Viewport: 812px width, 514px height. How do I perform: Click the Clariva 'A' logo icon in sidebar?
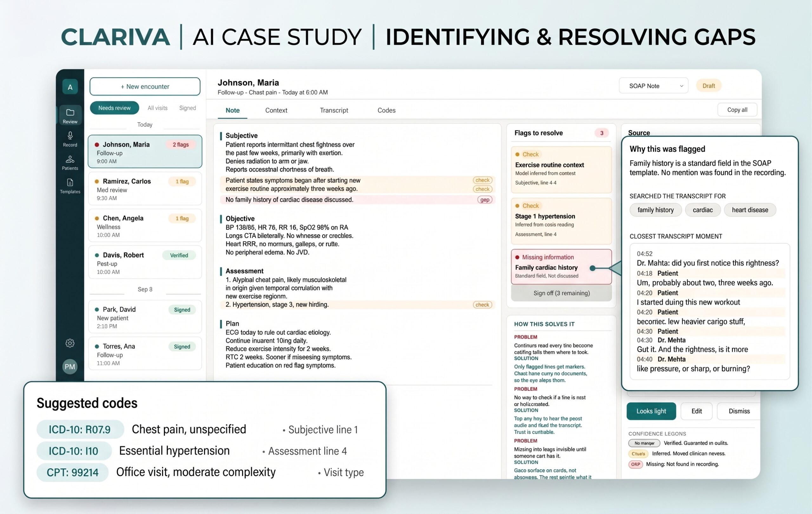pyautogui.click(x=70, y=87)
